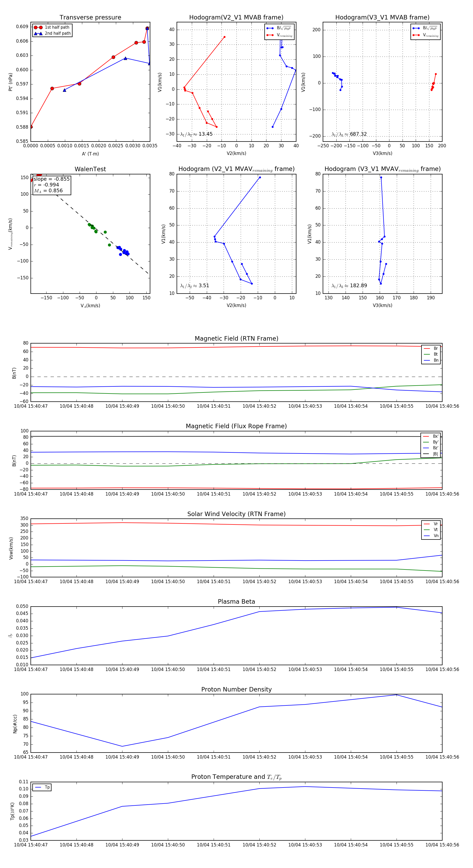Screen dimensions: 473x868
Task: Click the 'Tp(10^6K)' axis label
Action: click(12, 811)
